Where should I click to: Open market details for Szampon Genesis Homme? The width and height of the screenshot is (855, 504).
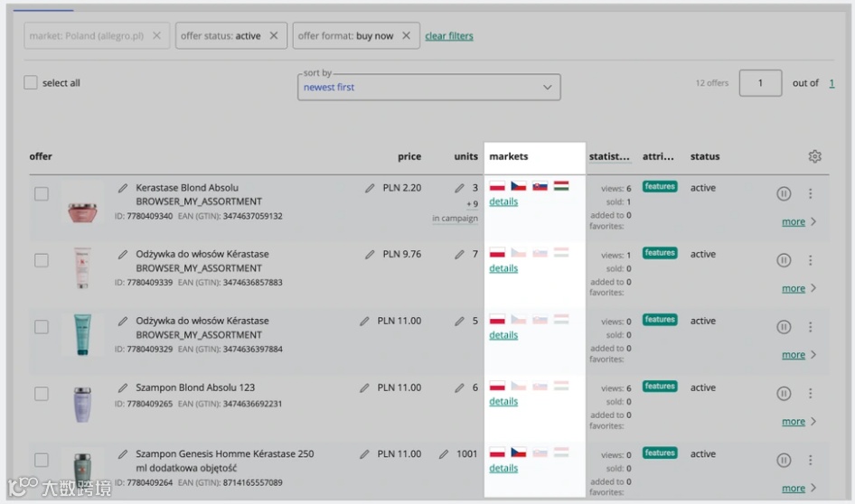(x=503, y=468)
